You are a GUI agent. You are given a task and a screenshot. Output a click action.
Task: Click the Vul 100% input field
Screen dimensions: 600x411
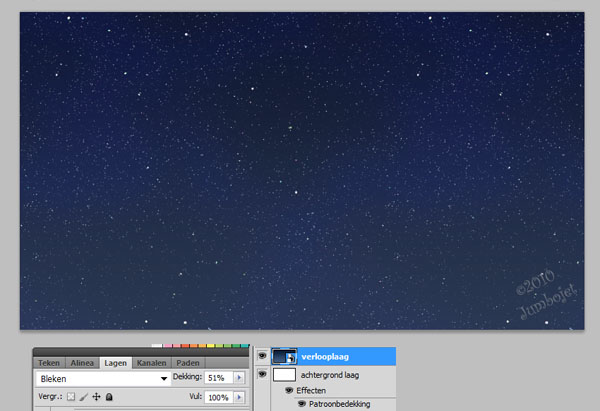(218, 398)
